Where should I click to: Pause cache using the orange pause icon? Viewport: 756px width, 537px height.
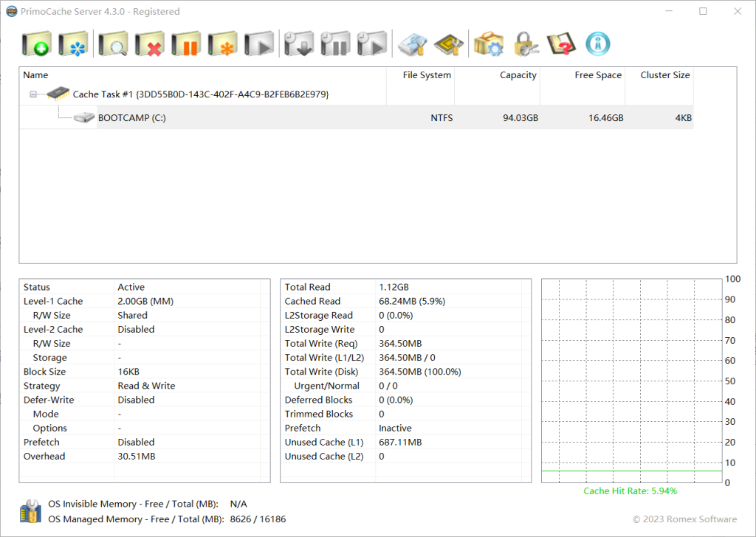pos(187,44)
